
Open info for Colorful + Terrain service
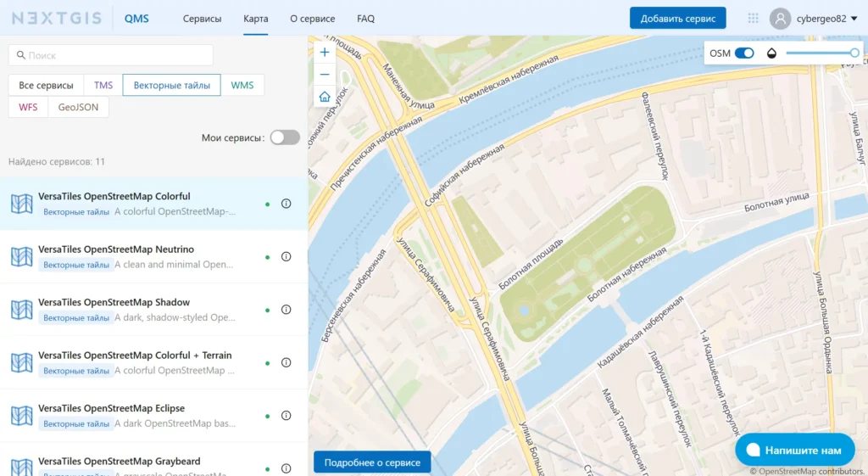pyautogui.click(x=287, y=362)
